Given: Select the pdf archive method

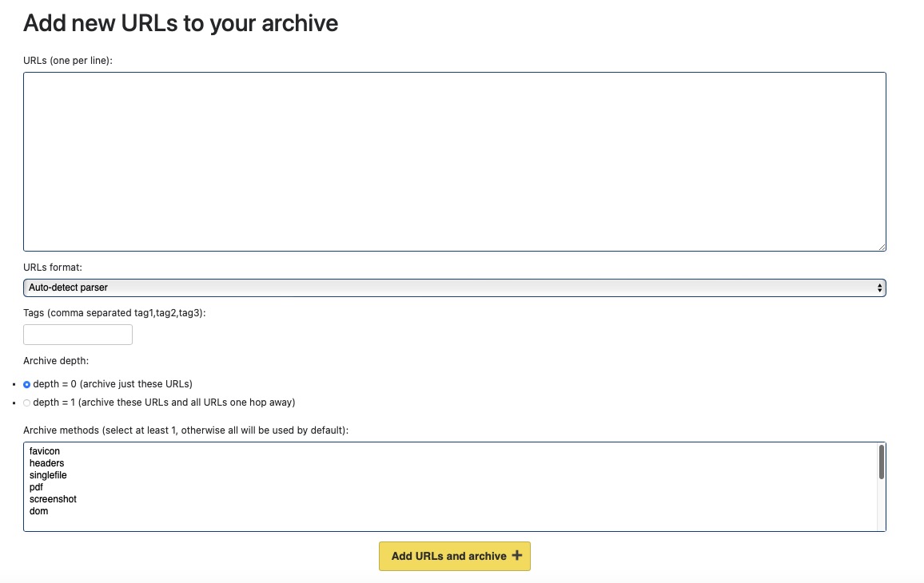Looking at the screenshot, I should click(x=36, y=487).
